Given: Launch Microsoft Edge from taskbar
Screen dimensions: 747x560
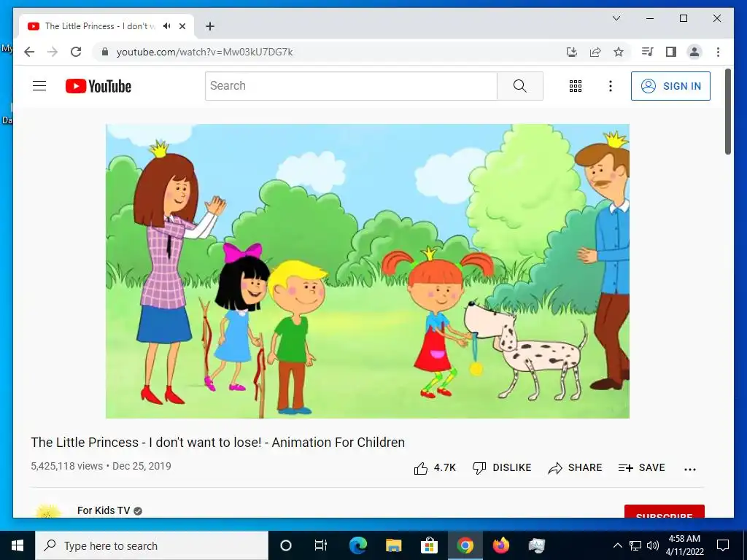Looking at the screenshot, I should coord(357,545).
